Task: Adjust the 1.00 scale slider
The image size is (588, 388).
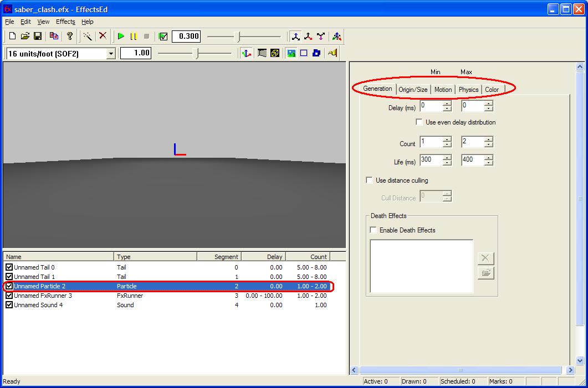Action: [x=195, y=53]
